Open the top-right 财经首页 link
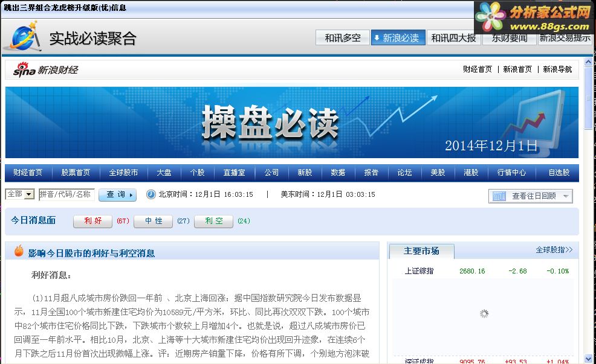This screenshot has height=364, width=596. 478,69
